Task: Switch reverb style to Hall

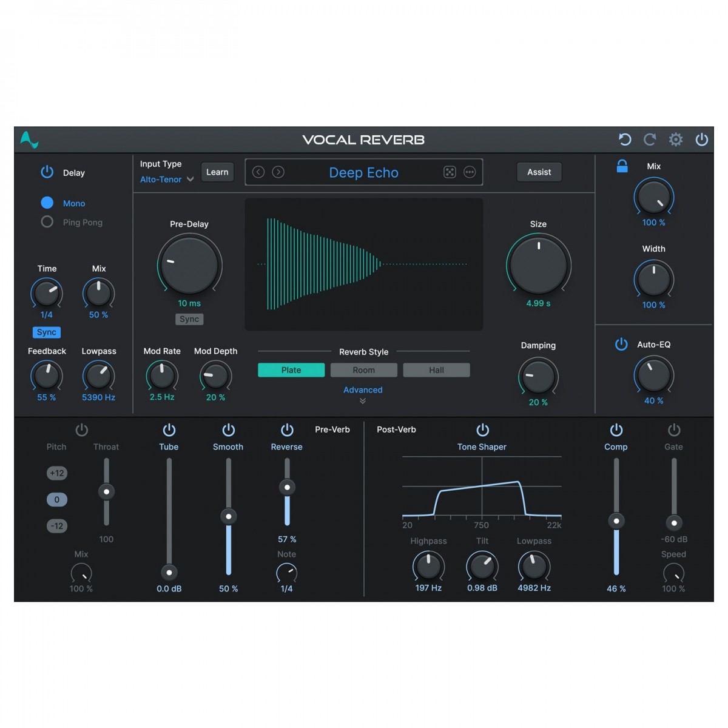Action: [436, 370]
